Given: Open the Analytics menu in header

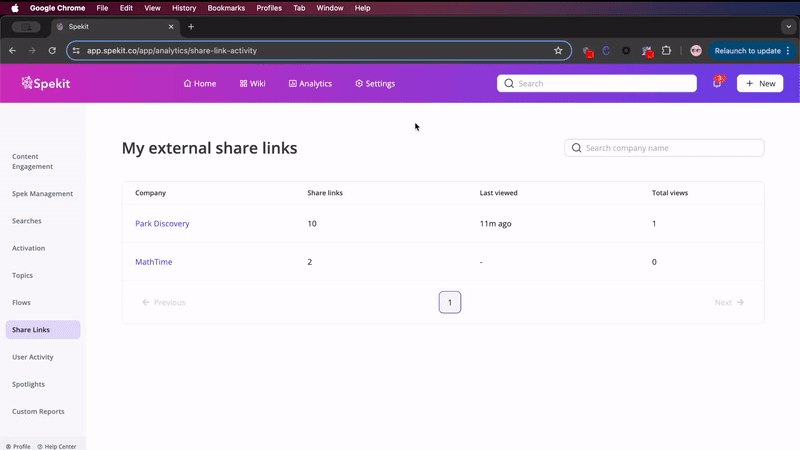Looking at the screenshot, I should [310, 84].
